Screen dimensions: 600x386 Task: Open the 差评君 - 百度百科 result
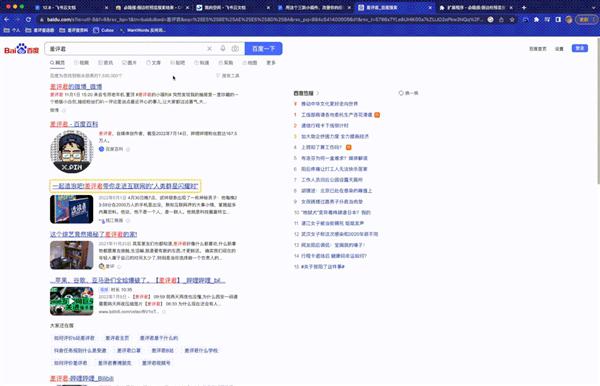(x=74, y=124)
